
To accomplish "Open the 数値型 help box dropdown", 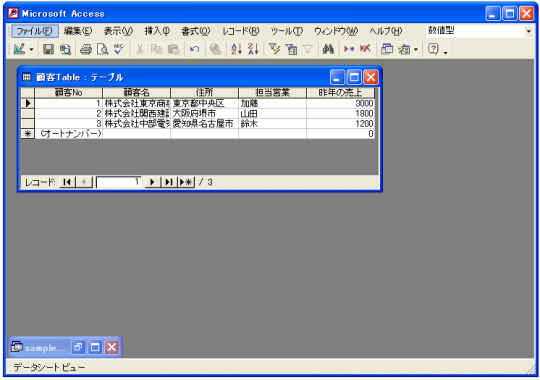I will pos(529,31).
